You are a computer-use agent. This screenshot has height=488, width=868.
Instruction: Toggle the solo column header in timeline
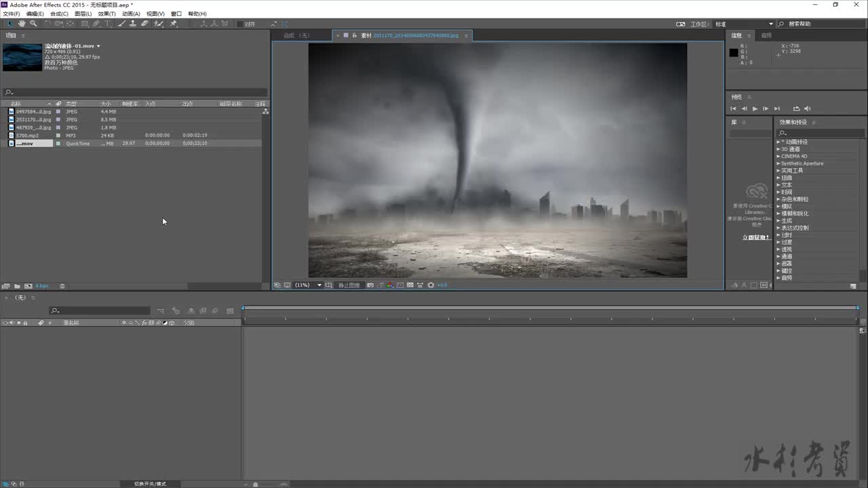coord(18,323)
